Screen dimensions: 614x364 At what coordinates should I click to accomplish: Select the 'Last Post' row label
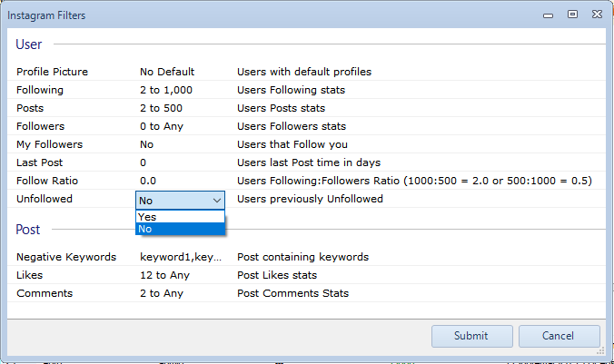pos(39,162)
